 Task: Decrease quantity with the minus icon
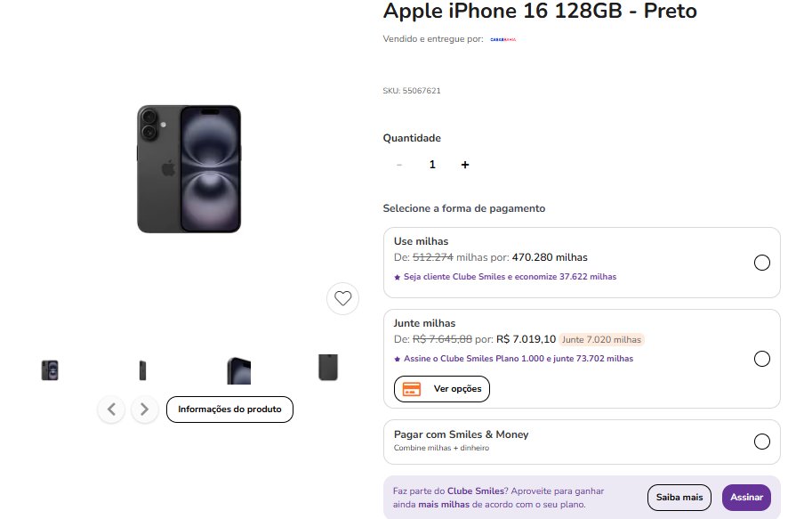399,165
